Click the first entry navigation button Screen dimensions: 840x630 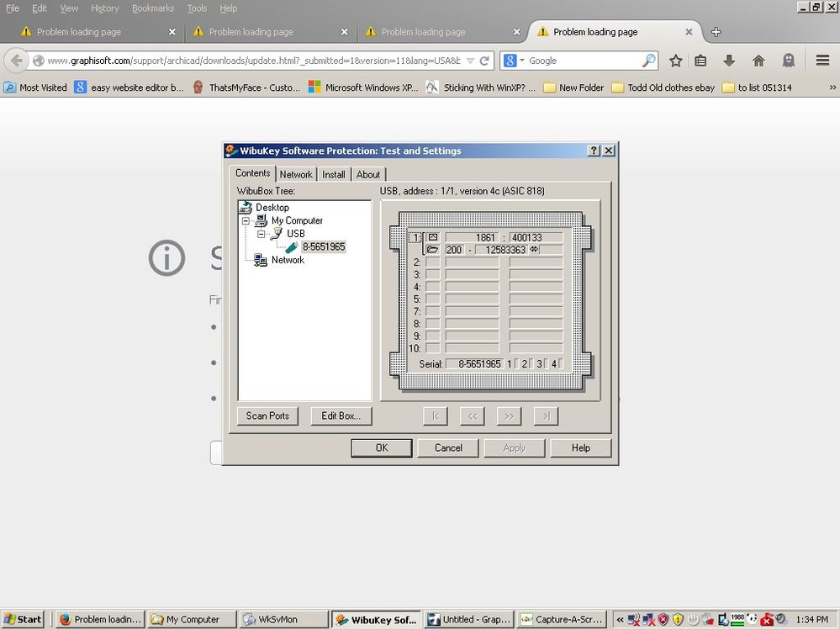coord(435,416)
